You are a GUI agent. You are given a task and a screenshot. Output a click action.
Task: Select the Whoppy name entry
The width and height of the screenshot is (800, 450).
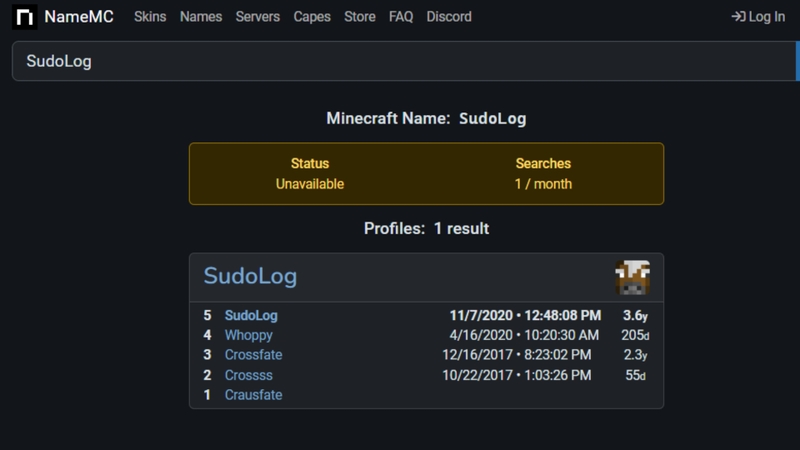248,335
